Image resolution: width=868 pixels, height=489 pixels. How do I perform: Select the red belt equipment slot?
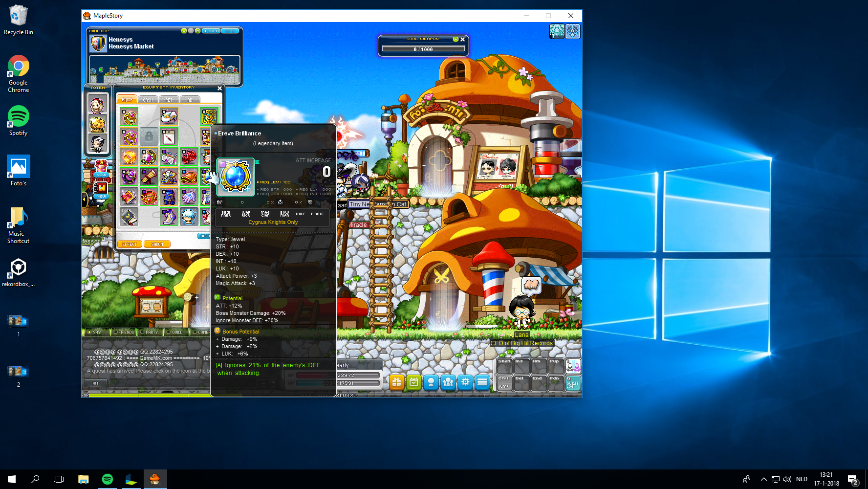tap(149, 197)
